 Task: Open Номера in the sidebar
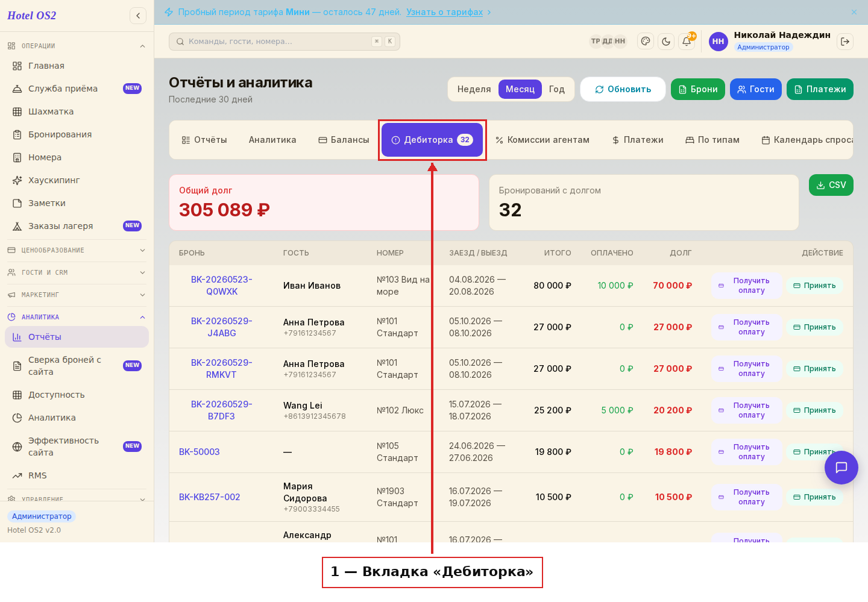[77, 157]
